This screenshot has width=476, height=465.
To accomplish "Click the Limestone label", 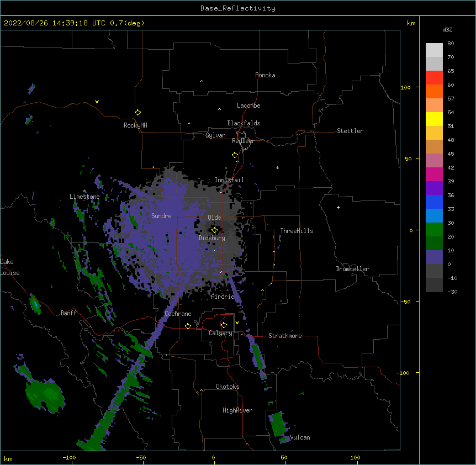I will (x=84, y=197).
